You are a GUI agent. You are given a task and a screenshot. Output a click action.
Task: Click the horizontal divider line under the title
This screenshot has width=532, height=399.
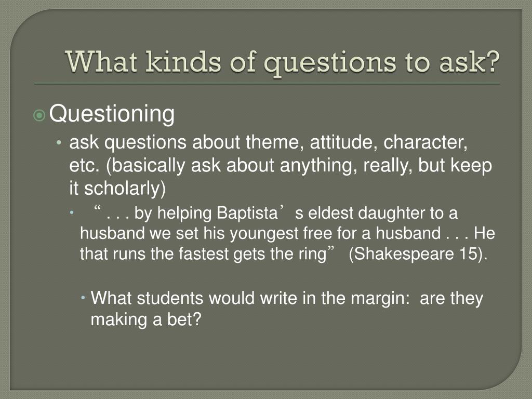(267, 84)
